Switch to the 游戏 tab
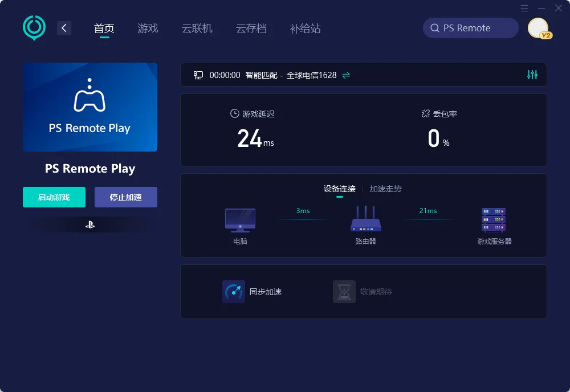 point(148,28)
